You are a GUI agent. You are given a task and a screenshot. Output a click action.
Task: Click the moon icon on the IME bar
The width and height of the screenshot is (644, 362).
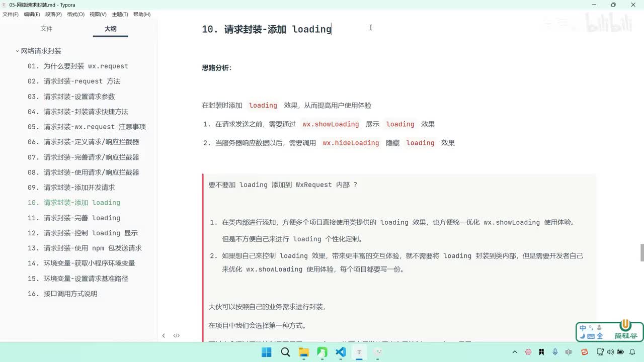(x=583, y=336)
